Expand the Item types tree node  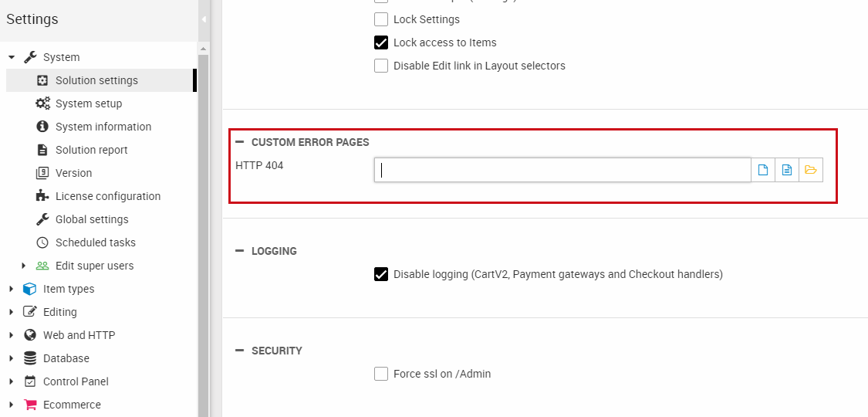click(x=12, y=289)
